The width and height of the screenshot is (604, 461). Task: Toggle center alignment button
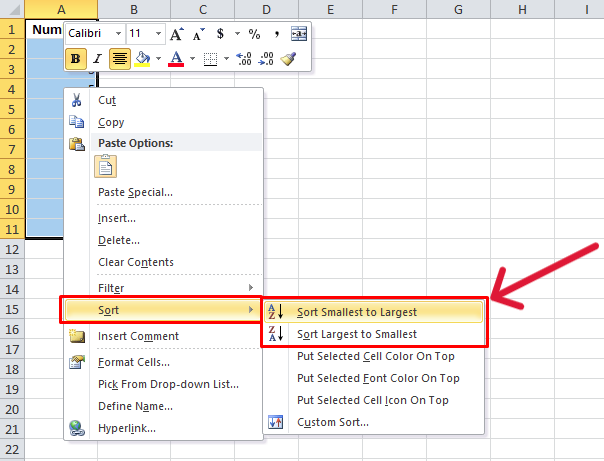119,59
